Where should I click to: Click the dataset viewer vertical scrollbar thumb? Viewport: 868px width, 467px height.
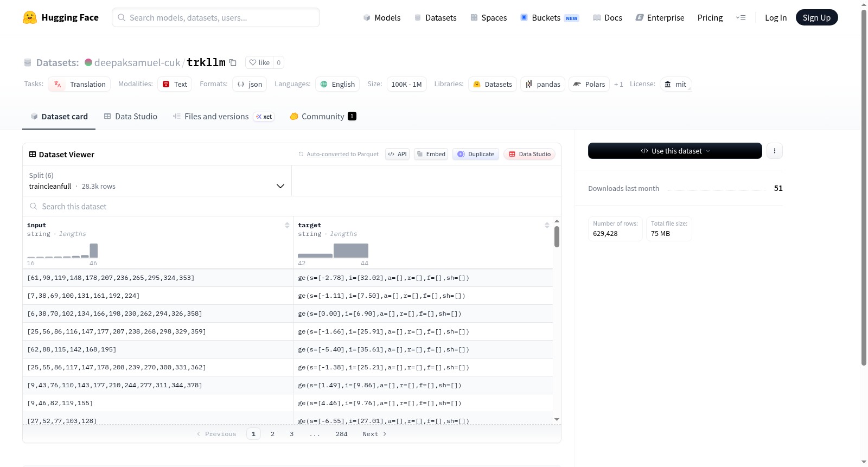[x=557, y=236]
